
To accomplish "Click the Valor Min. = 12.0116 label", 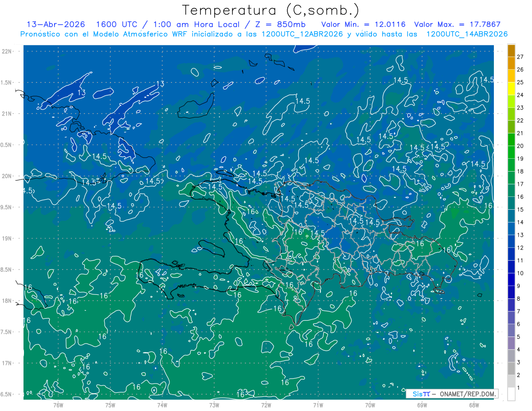I will [364, 24].
